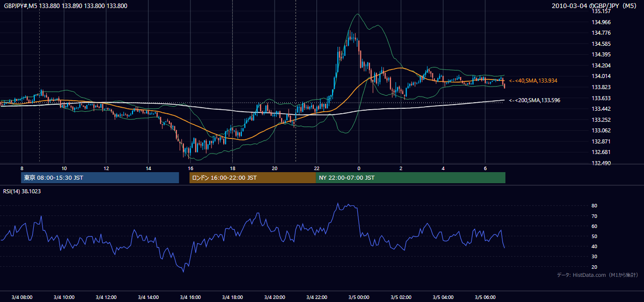This screenshot has height=302, width=644.
Task: Click the RSI(14) 38.1023 indicator label
Action: pos(22,191)
